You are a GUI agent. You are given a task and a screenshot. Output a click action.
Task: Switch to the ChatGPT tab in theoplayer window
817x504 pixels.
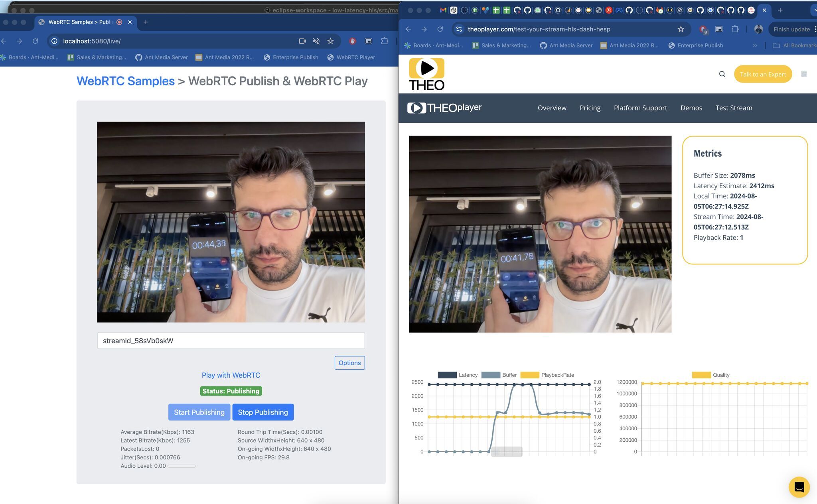tap(454, 10)
